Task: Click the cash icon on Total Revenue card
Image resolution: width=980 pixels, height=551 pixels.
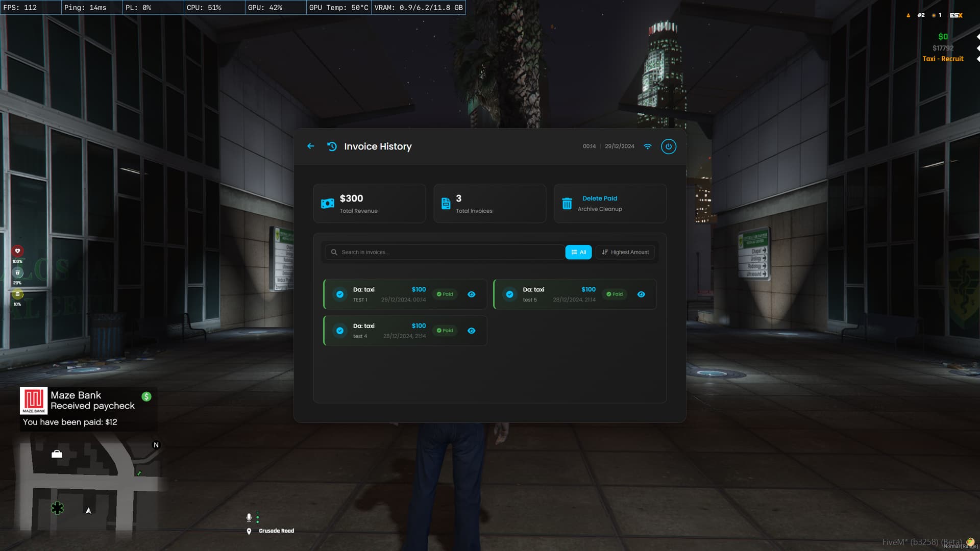Action: (x=328, y=203)
